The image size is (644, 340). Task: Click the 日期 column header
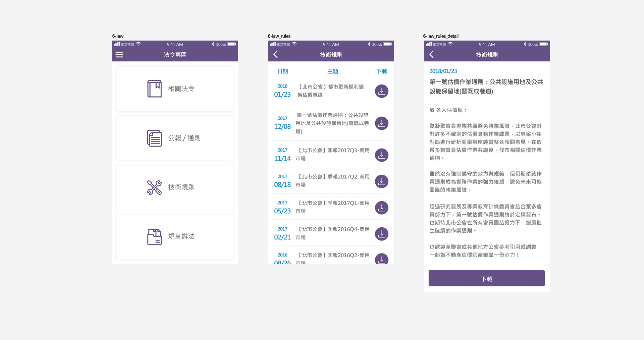(282, 71)
